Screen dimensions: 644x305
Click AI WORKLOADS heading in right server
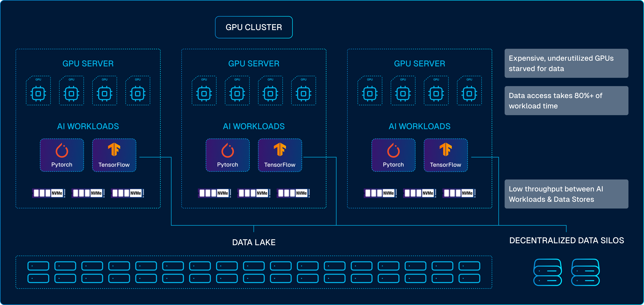(x=419, y=126)
